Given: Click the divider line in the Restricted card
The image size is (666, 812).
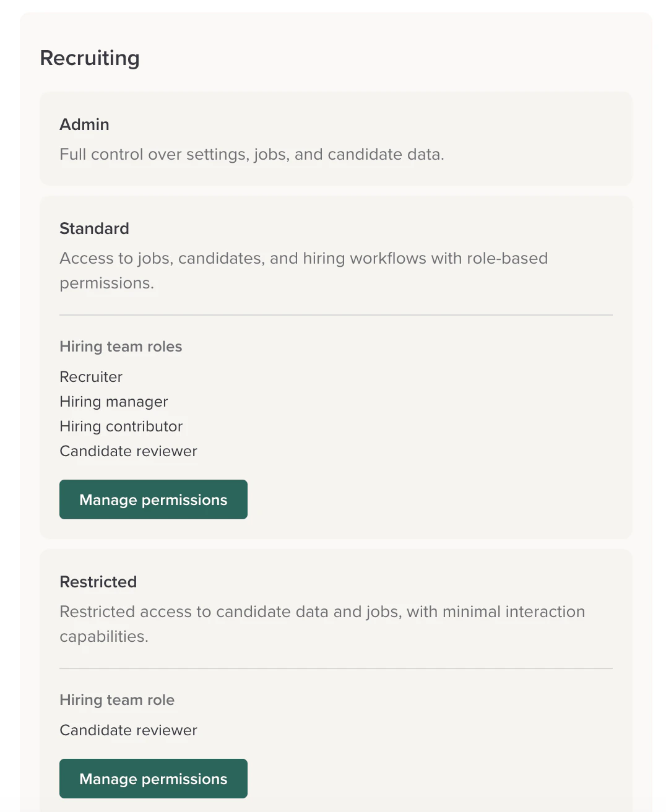Looking at the screenshot, I should [335, 668].
